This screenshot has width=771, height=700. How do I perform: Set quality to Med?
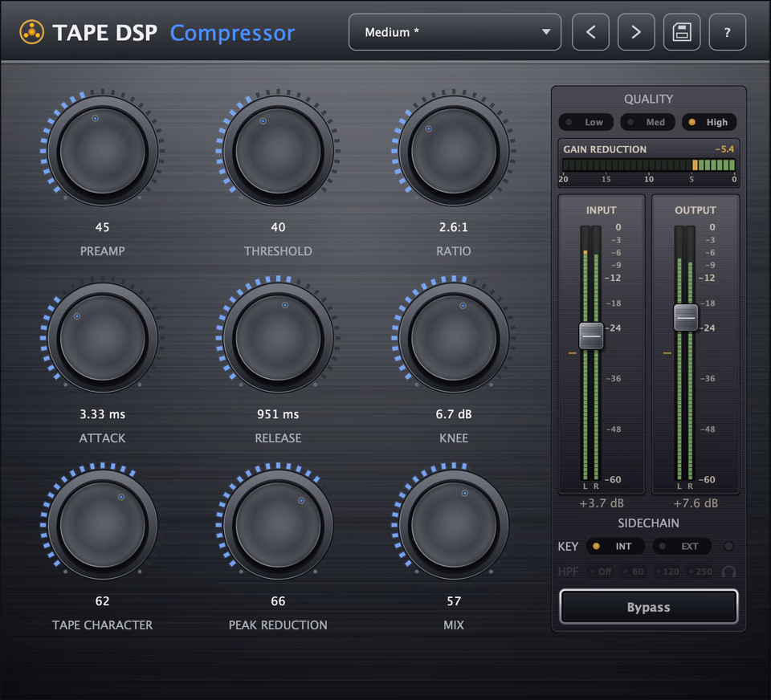click(647, 122)
